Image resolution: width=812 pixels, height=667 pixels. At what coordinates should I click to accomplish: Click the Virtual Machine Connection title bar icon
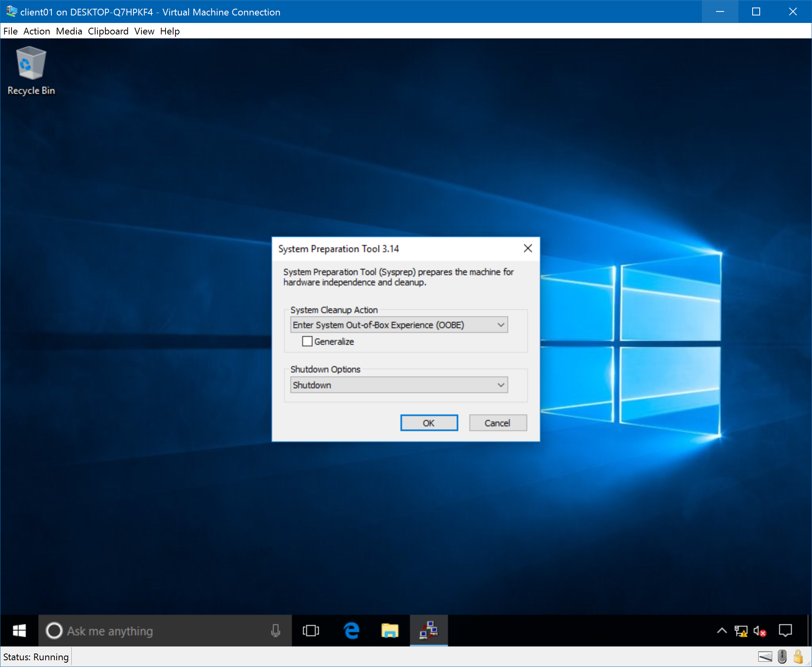(x=11, y=11)
